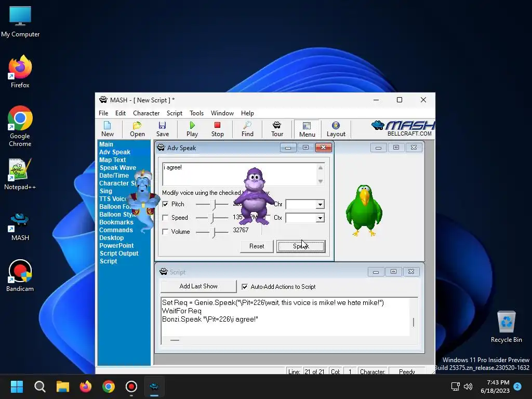Screen dimensions: 532x399
Task: Select Date/Time in sidebar
Action: [114, 176]
